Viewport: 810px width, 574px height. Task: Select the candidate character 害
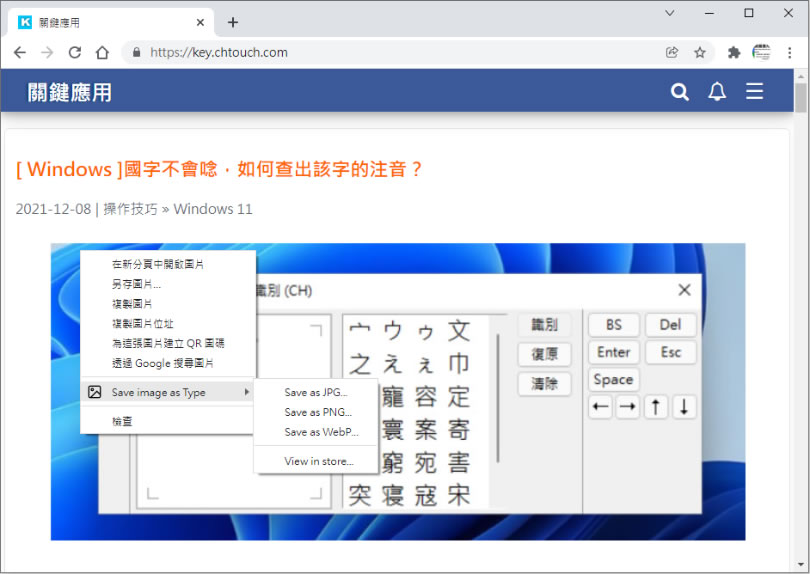pos(459,463)
